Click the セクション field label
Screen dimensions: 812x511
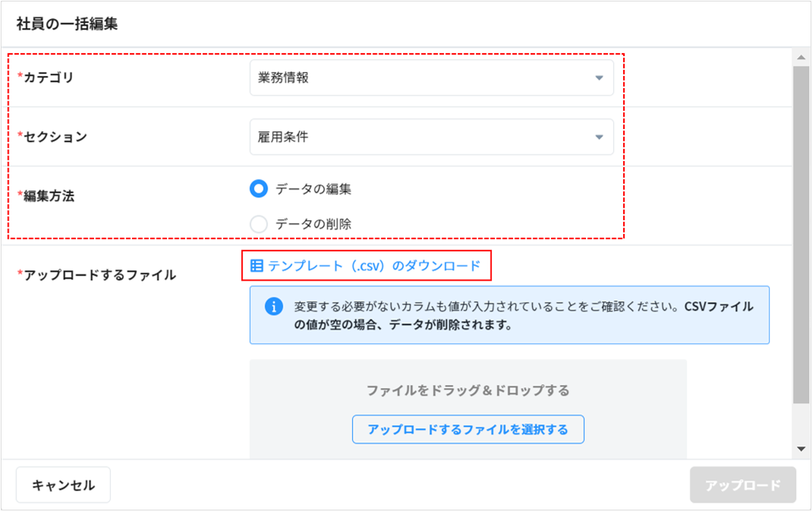[x=55, y=137]
